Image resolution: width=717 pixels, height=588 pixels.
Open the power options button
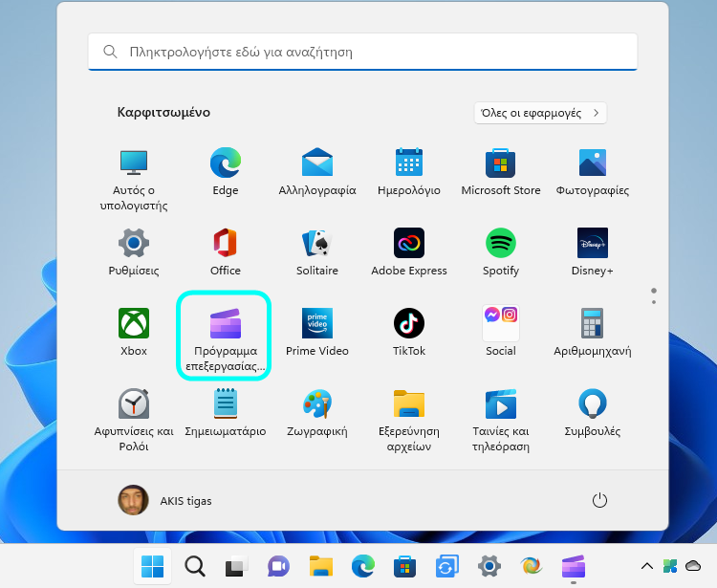(599, 501)
